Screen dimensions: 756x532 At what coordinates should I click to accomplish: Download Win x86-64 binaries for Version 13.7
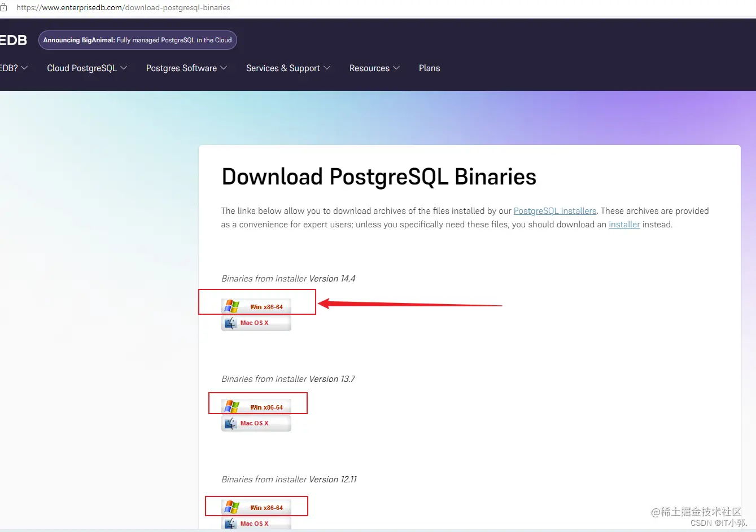pyautogui.click(x=256, y=407)
